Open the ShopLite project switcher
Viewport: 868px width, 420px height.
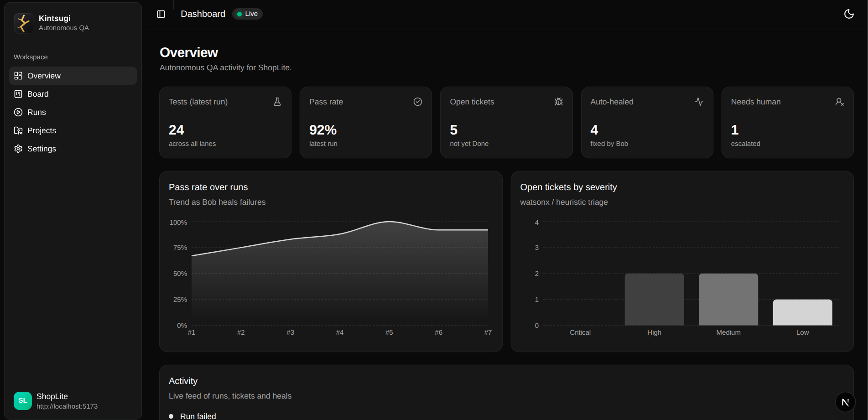click(73, 401)
